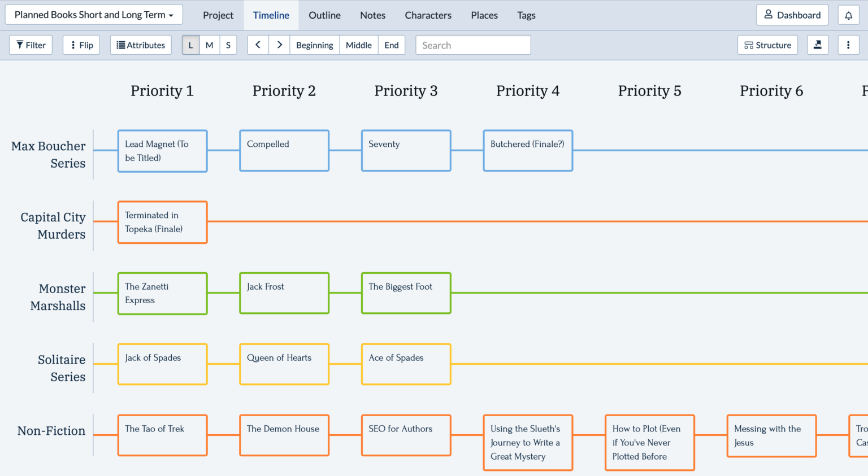Open the vertical three-dot toolbar menu

coord(848,45)
